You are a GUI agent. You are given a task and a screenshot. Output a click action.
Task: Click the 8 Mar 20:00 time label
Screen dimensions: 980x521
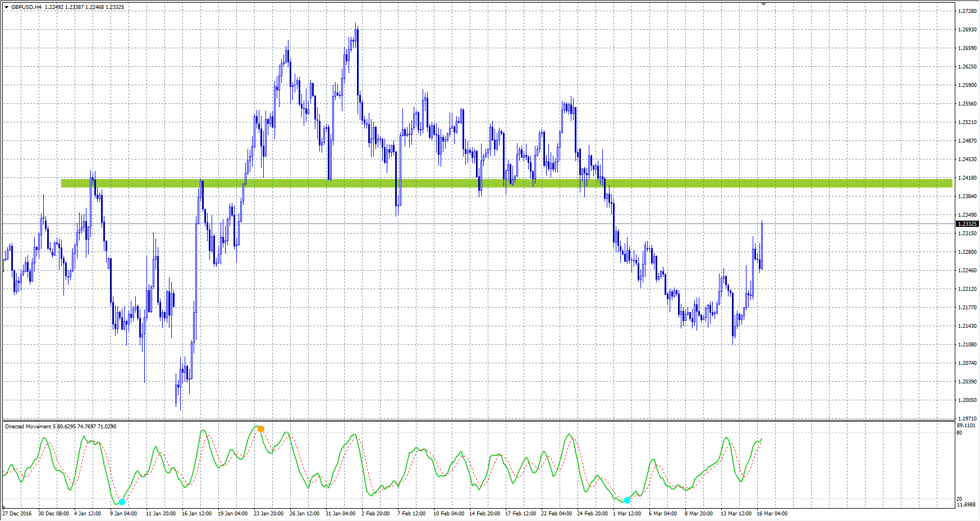point(699,514)
